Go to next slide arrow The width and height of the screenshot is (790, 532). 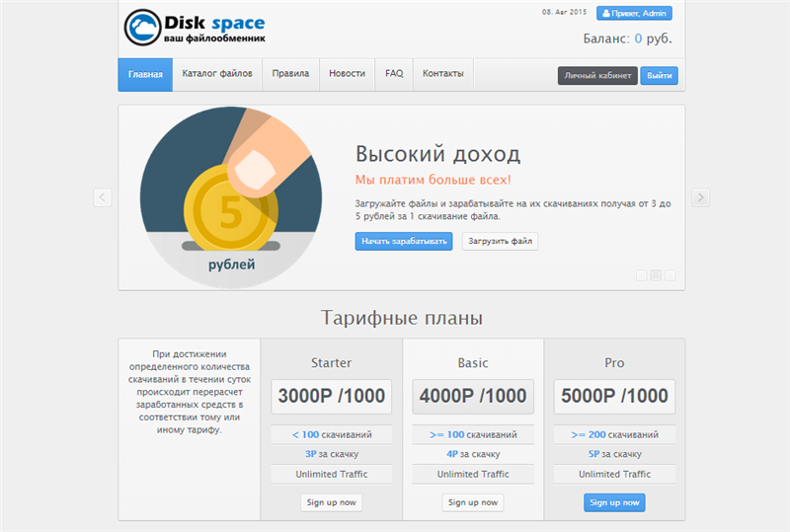click(701, 197)
